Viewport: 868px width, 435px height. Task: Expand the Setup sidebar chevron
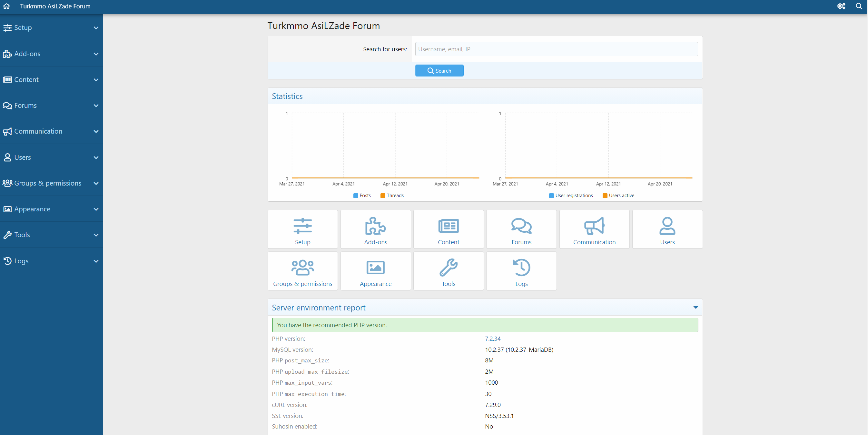click(96, 28)
